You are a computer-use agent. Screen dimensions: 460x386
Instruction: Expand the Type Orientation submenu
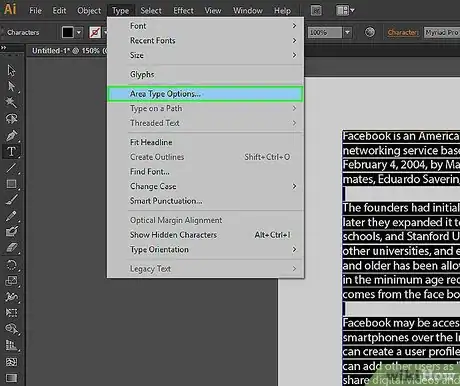click(x=205, y=250)
